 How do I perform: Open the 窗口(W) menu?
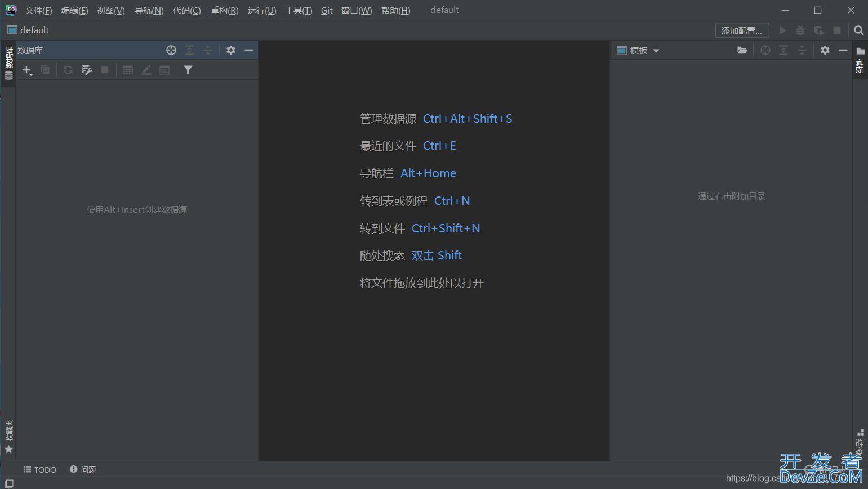pyautogui.click(x=357, y=11)
